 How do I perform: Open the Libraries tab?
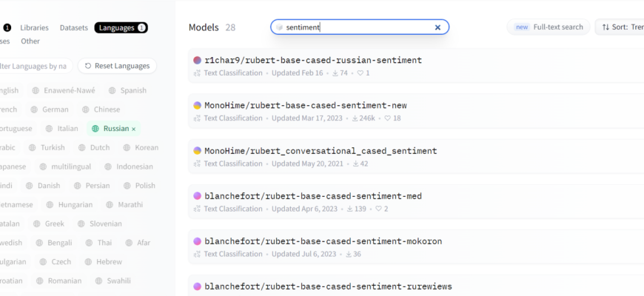pos(34,28)
